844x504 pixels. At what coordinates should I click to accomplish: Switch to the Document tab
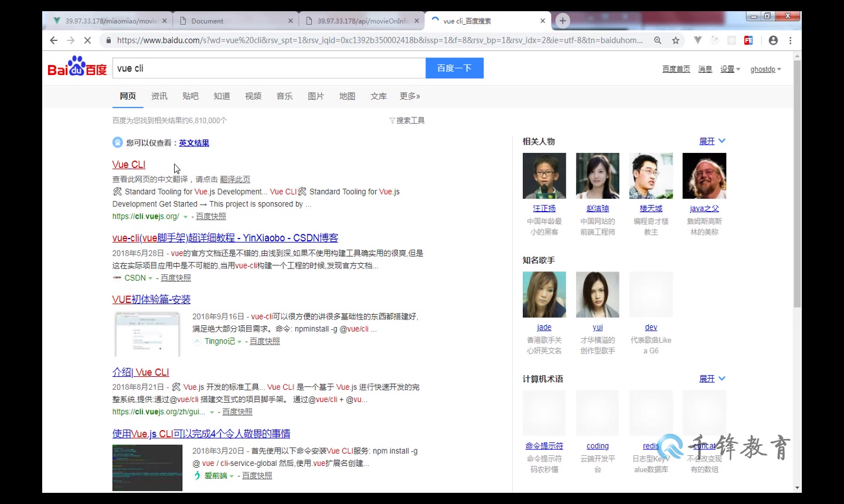[236, 21]
